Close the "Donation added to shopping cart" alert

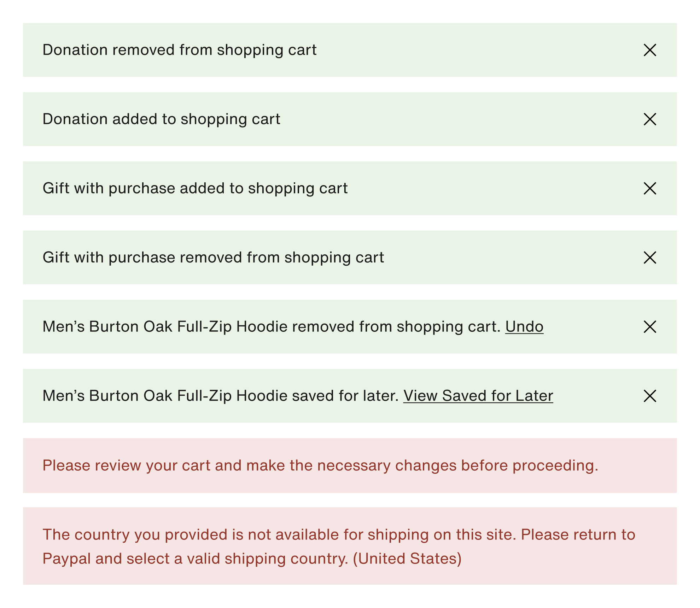[x=650, y=119]
